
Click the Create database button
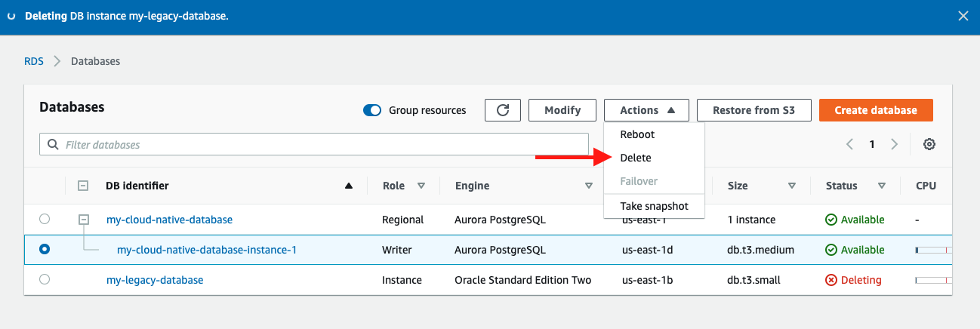point(876,110)
